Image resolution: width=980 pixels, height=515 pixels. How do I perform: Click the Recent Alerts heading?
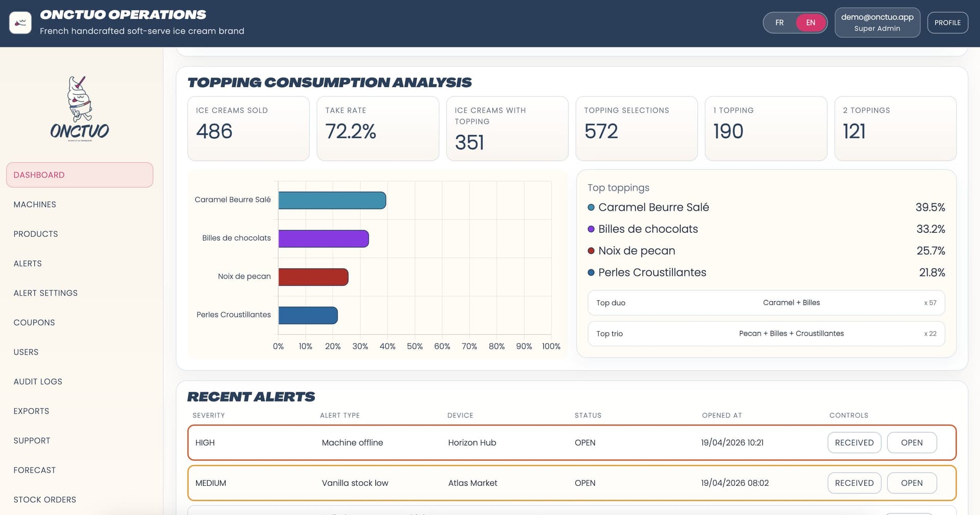coord(251,397)
